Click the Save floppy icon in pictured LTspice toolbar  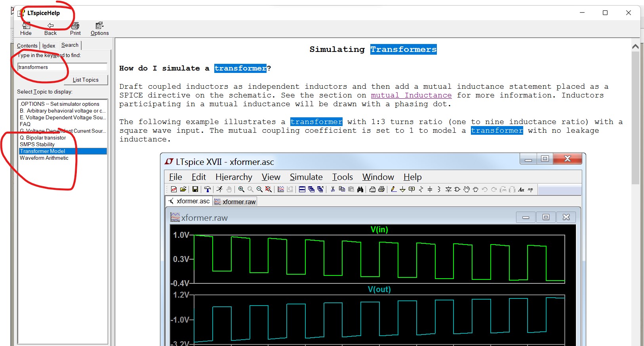pyautogui.click(x=195, y=189)
